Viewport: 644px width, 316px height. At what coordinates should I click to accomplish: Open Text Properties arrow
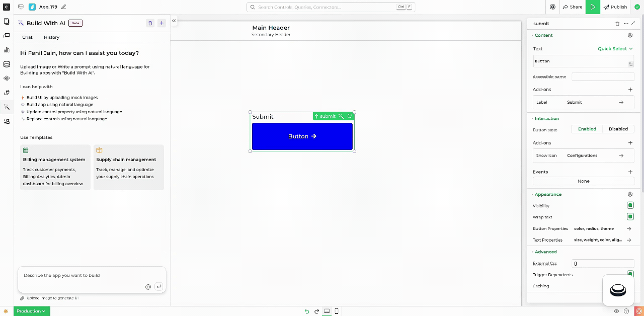click(x=629, y=240)
